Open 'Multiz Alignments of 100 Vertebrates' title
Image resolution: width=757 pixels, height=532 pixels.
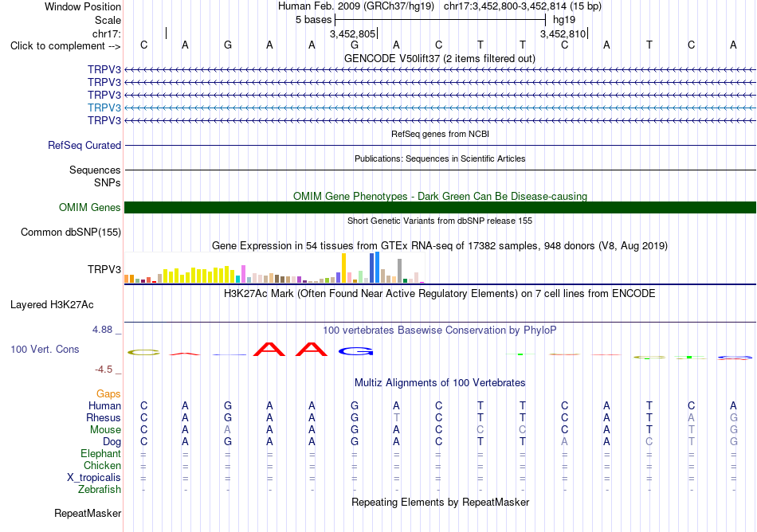click(x=440, y=382)
